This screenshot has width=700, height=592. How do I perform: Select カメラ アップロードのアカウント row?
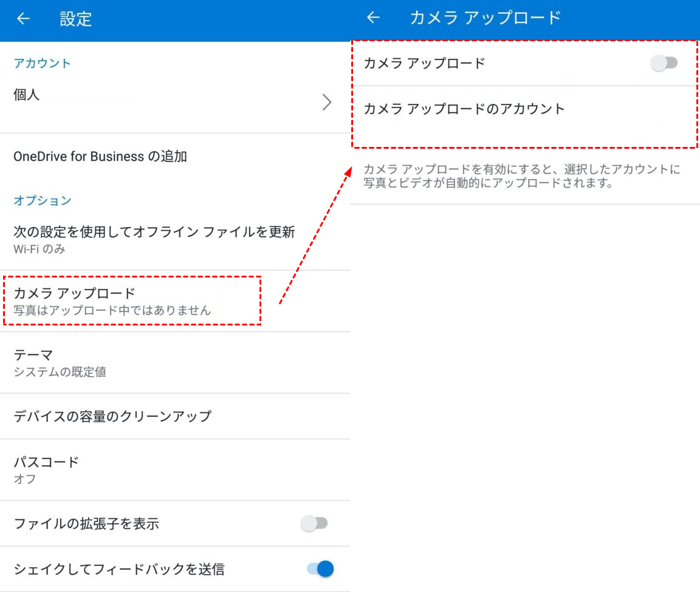pos(525,116)
